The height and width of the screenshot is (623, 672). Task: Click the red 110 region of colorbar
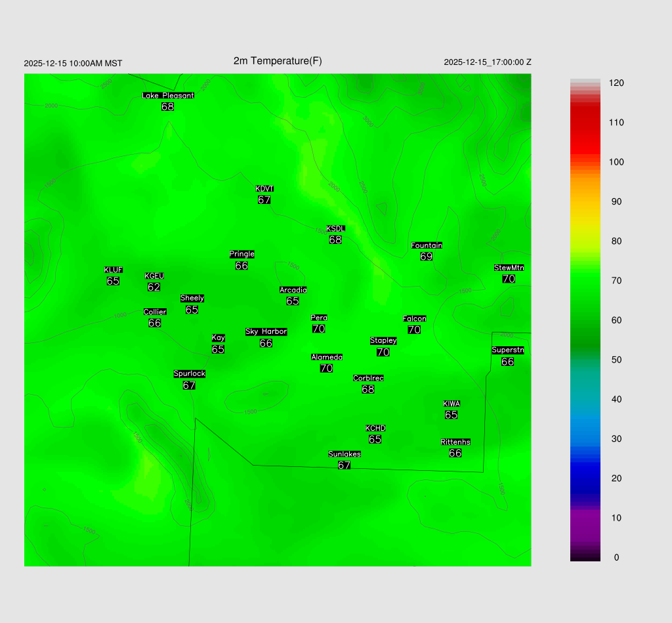point(585,123)
